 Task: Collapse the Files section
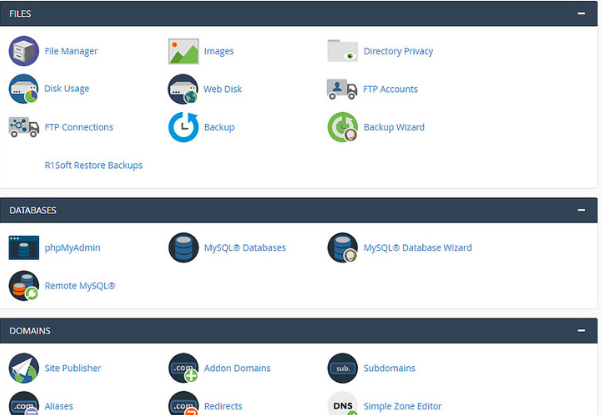pos(581,13)
